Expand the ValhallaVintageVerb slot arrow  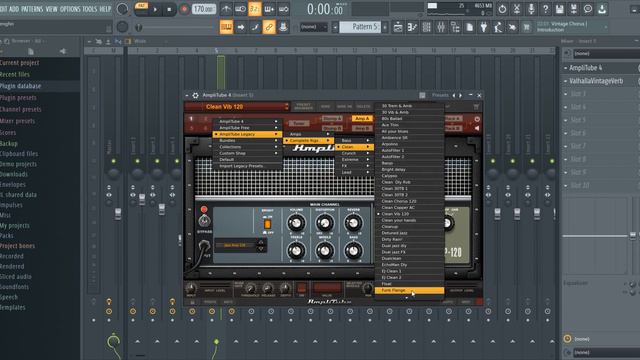(566, 81)
